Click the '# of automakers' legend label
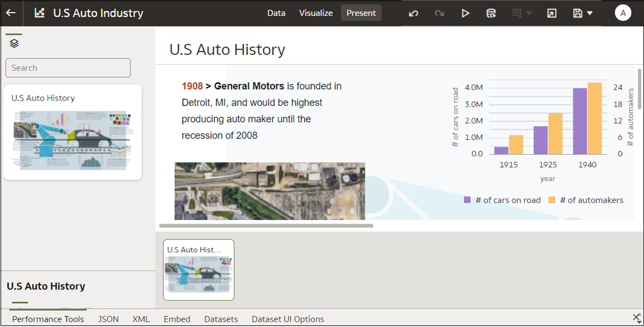The height and width of the screenshot is (327, 644). 592,200
